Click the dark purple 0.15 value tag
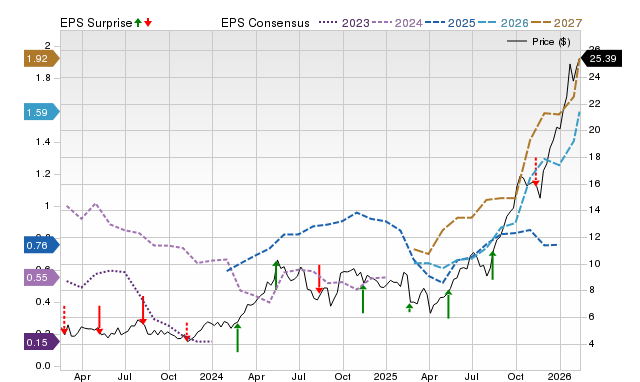This screenshot has width=640, height=382. (42, 342)
